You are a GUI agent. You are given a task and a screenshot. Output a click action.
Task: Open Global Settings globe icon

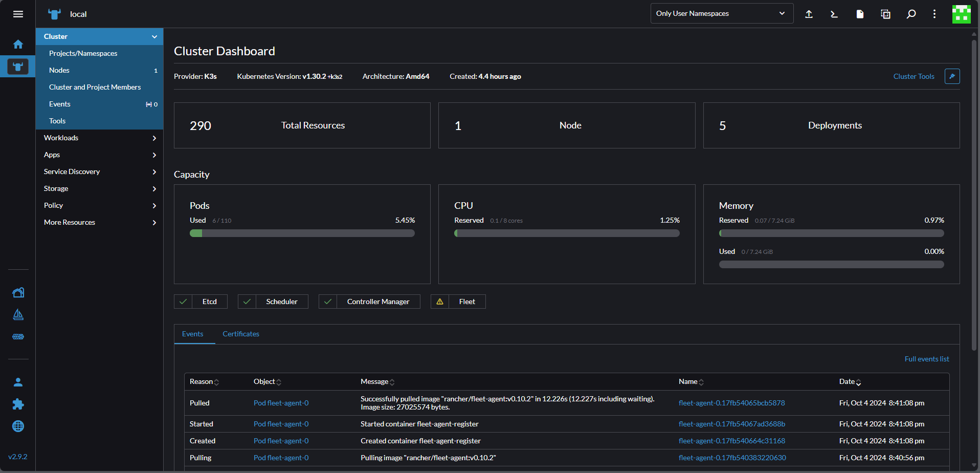coord(18,426)
